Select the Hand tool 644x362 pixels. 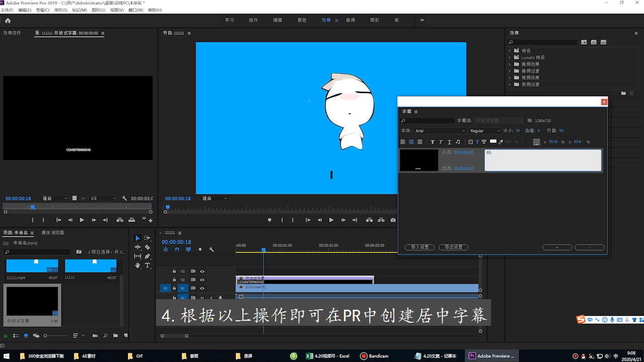coord(137,265)
